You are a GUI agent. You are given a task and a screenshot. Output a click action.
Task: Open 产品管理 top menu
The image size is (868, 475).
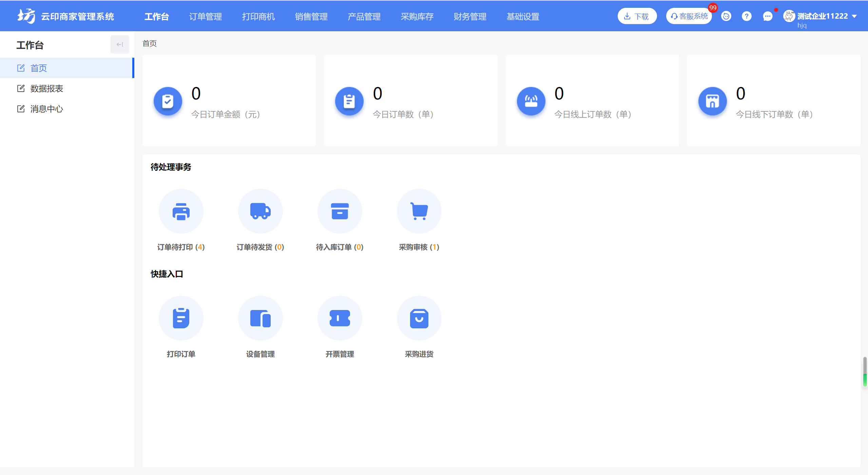coord(364,16)
